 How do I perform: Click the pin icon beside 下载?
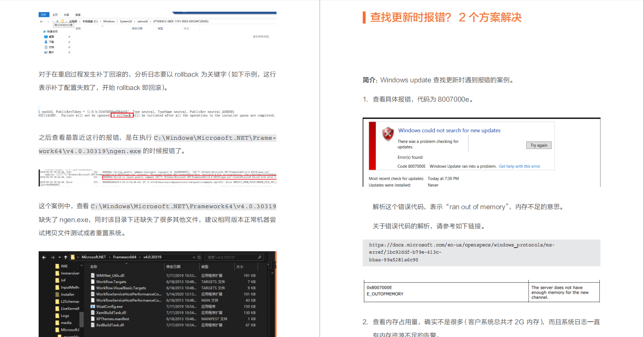pyautogui.click(x=69, y=42)
